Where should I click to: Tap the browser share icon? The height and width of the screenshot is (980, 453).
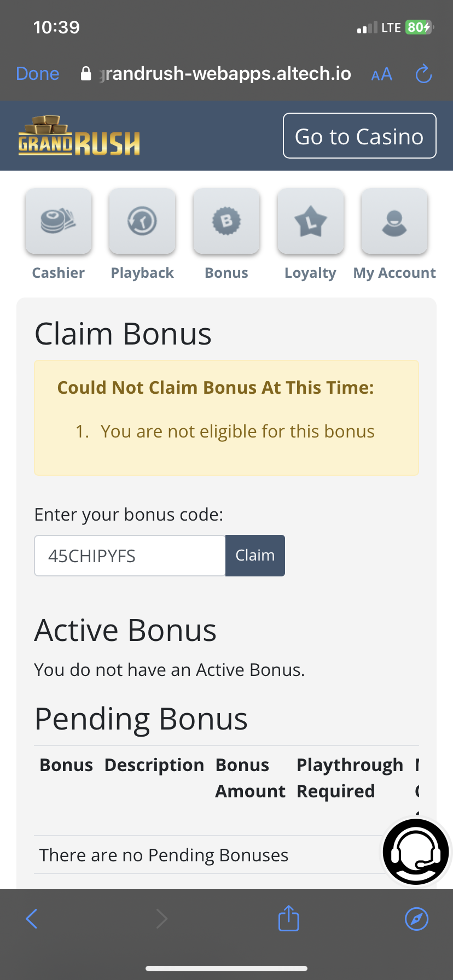(x=288, y=918)
